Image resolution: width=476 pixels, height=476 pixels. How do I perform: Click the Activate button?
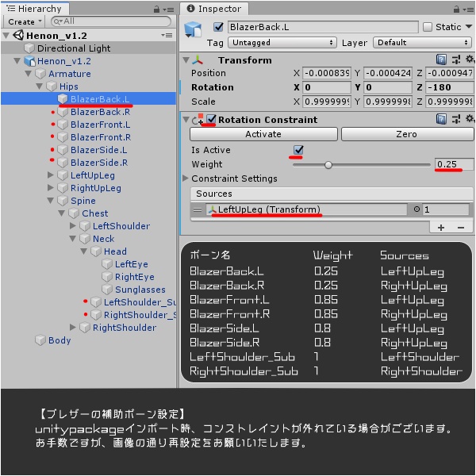pyautogui.click(x=263, y=134)
